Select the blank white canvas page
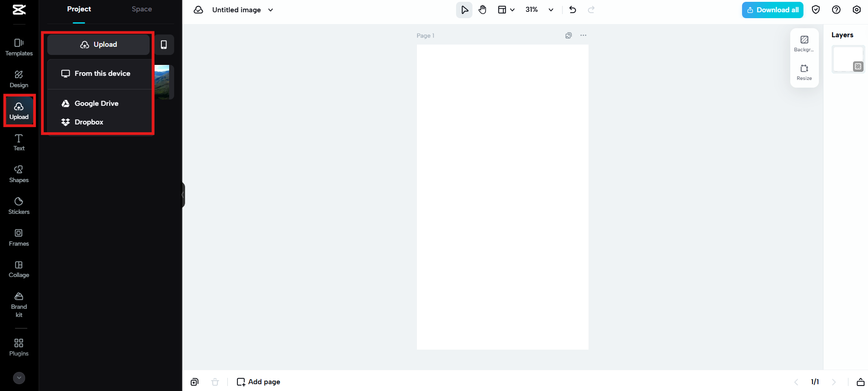 point(502,197)
